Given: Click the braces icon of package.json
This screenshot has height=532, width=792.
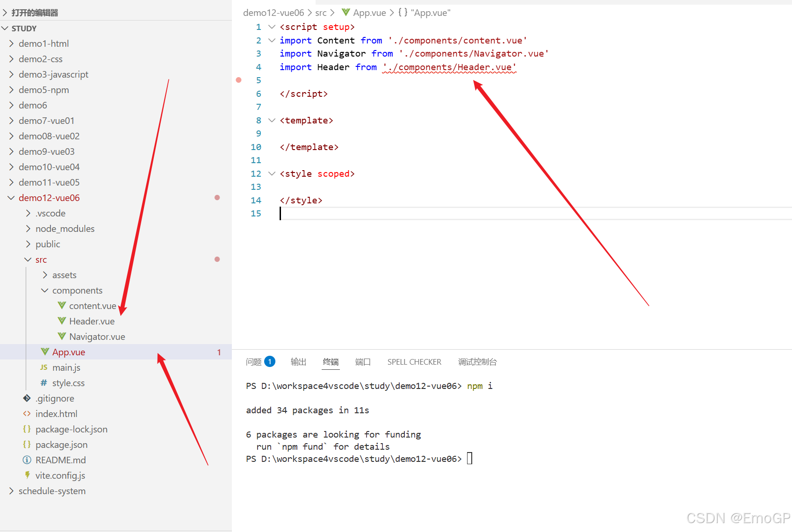Looking at the screenshot, I should (x=27, y=444).
